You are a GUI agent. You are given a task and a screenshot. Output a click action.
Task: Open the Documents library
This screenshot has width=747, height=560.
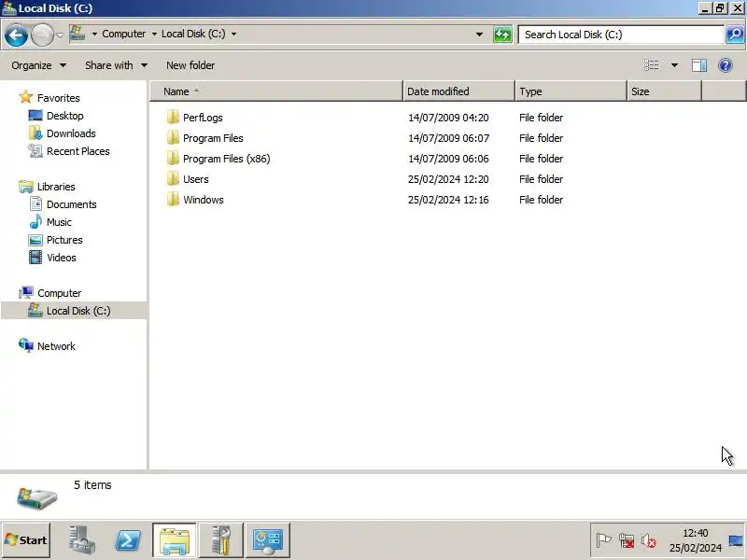(x=72, y=204)
